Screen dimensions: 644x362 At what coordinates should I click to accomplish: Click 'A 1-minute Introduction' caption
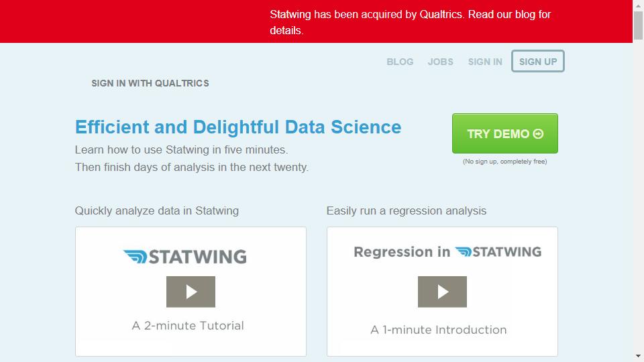pos(438,330)
